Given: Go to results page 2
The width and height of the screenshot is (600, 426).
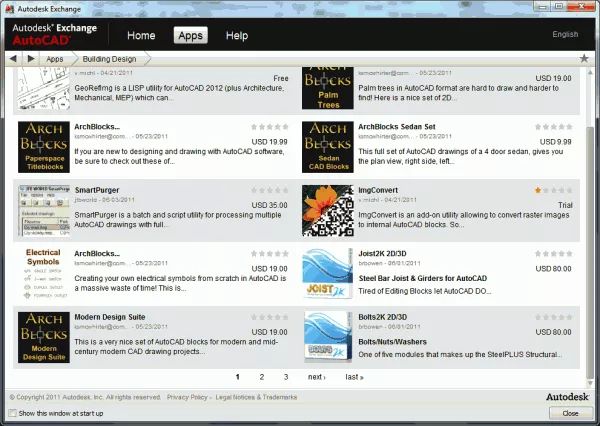Looking at the screenshot, I should 262,377.
